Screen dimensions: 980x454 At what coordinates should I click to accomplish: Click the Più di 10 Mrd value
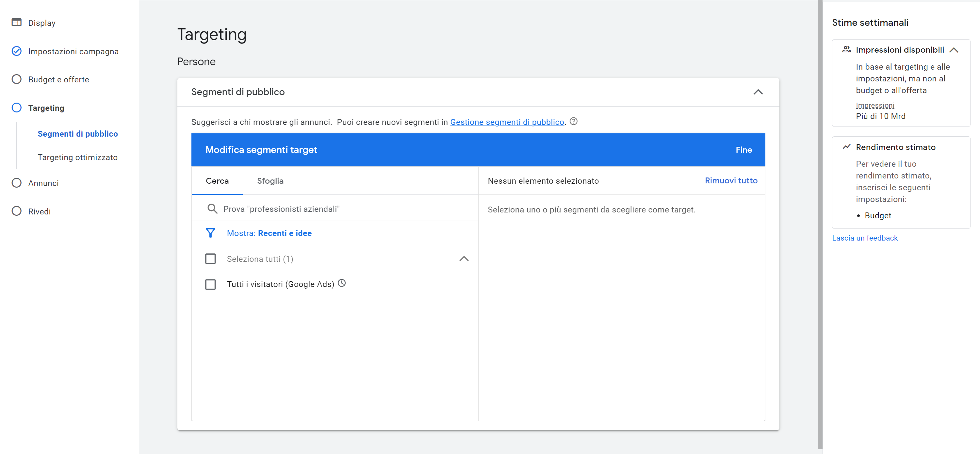(x=880, y=116)
